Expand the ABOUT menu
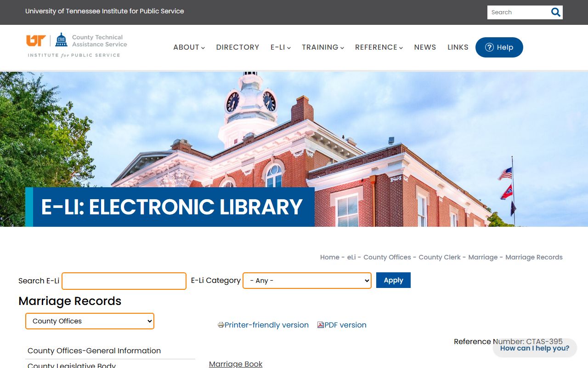Screen dimensions: 588x368 (x=189, y=47)
